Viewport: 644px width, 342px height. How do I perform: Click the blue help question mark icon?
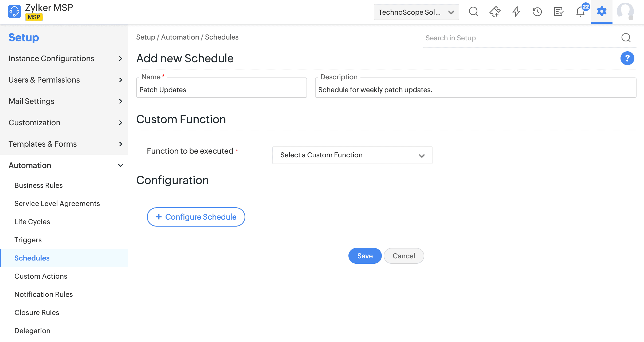[627, 58]
